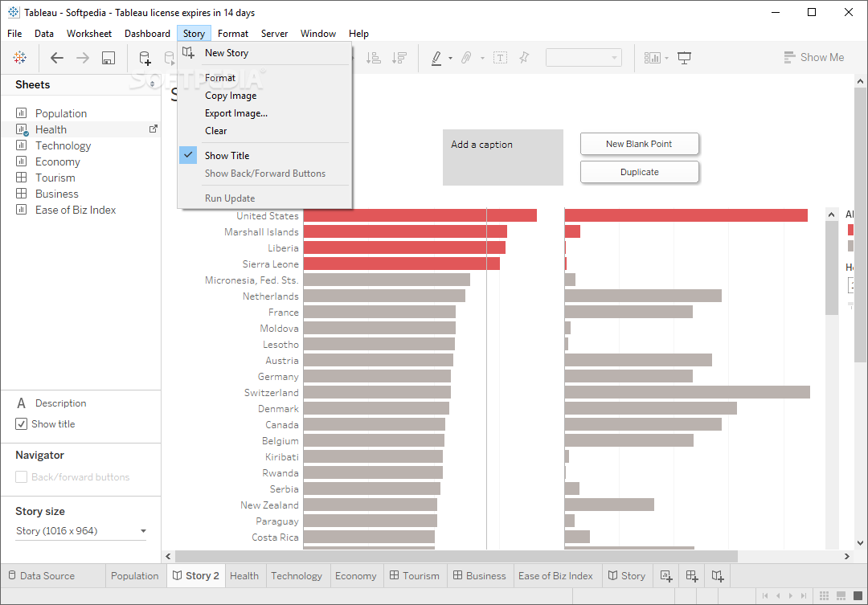Click the Format item in Story menu

coord(264,77)
